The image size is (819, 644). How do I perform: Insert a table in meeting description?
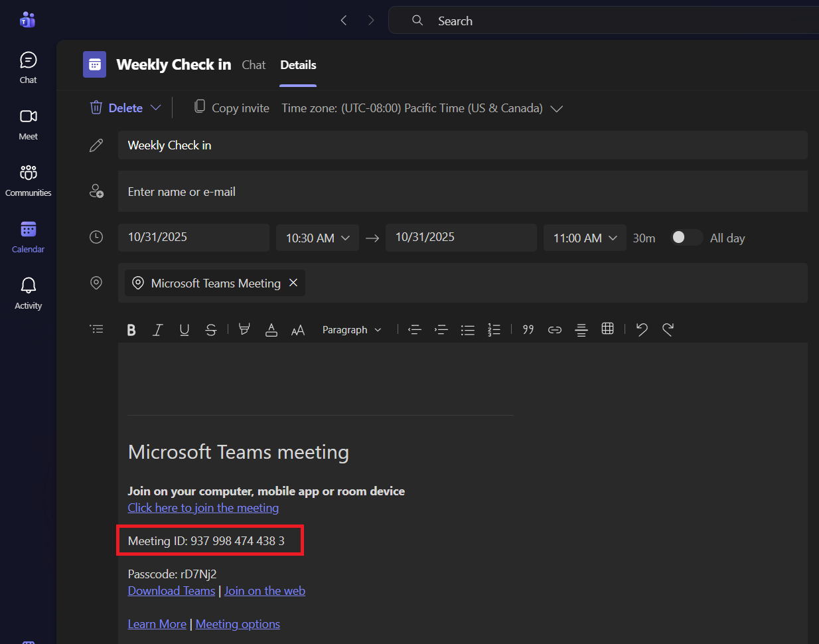(607, 329)
